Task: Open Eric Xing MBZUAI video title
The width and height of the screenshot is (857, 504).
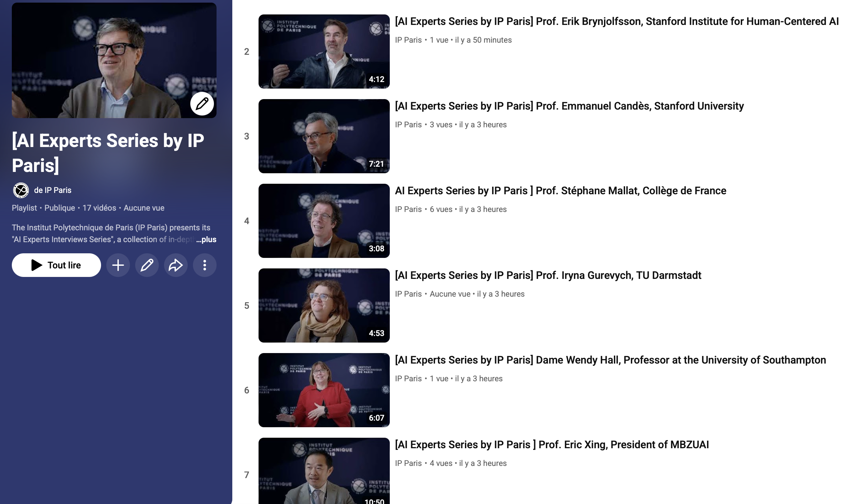Action: (x=551, y=445)
